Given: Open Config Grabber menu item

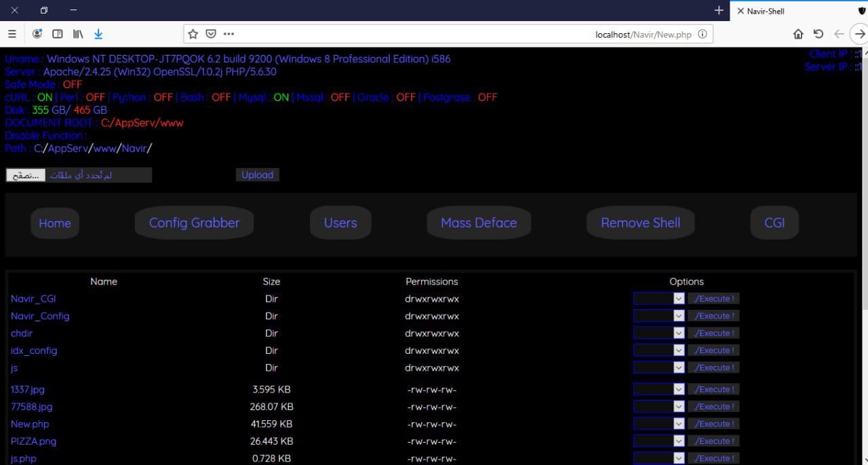Looking at the screenshot, I should click(x=195, y=223).
